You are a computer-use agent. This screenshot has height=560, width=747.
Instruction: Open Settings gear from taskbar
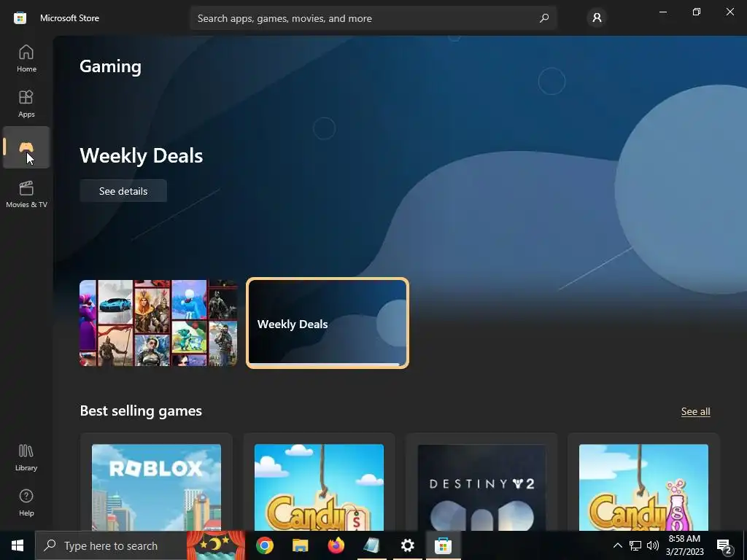[x=407, y=545]
